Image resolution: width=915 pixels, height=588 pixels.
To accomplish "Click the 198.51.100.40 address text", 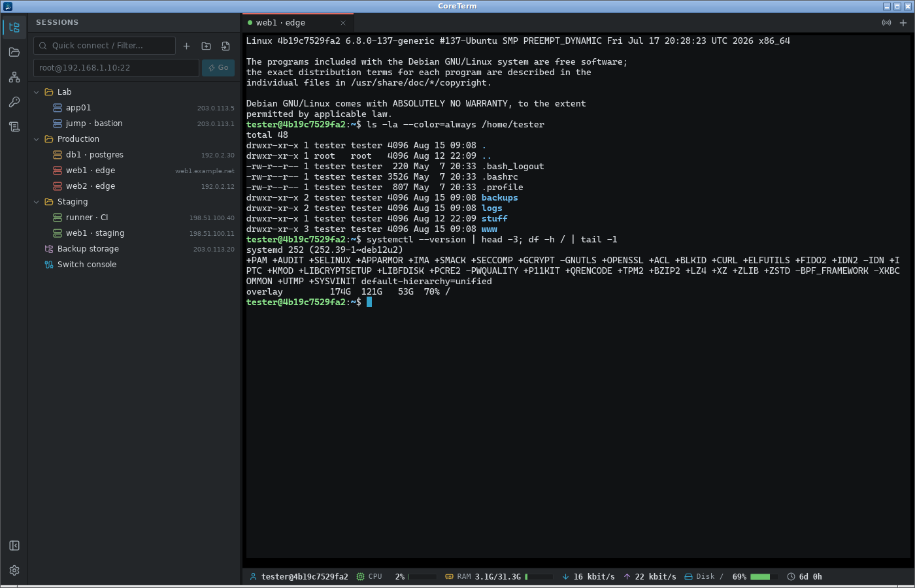I will coord(212,218).
